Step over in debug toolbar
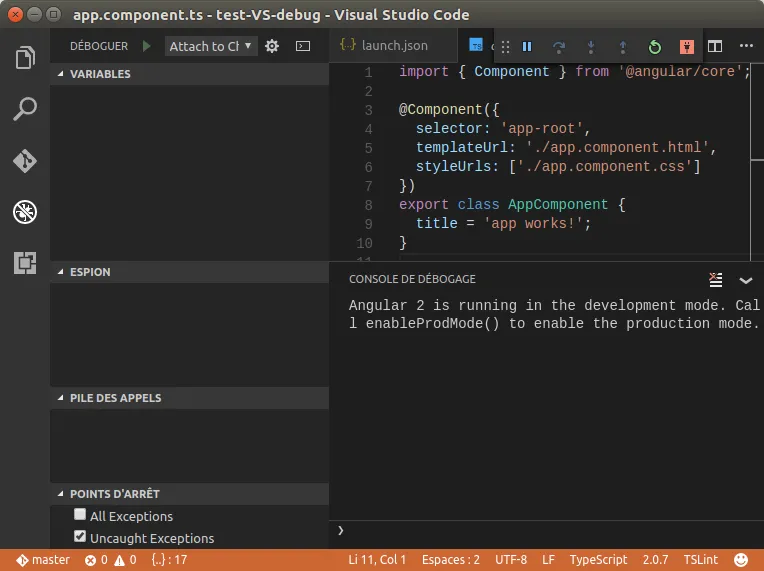The image size is (764, 571). click(x=559, y=47)
